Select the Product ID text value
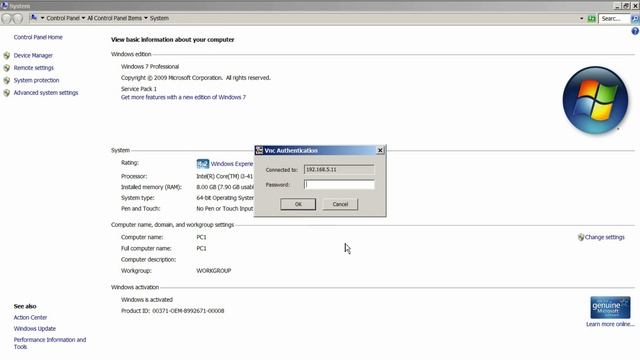The height and width of the screenshot is (360, 640). tap(188, 311)
